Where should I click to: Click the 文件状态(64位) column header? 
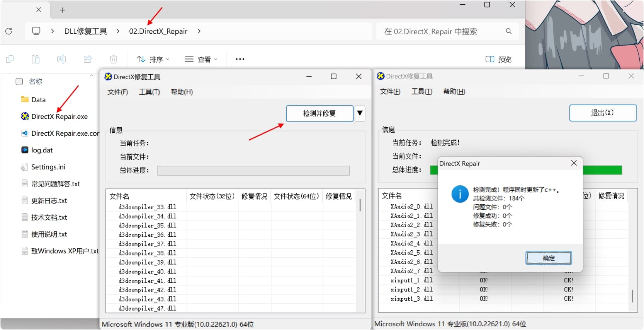[x=297, y=197]
